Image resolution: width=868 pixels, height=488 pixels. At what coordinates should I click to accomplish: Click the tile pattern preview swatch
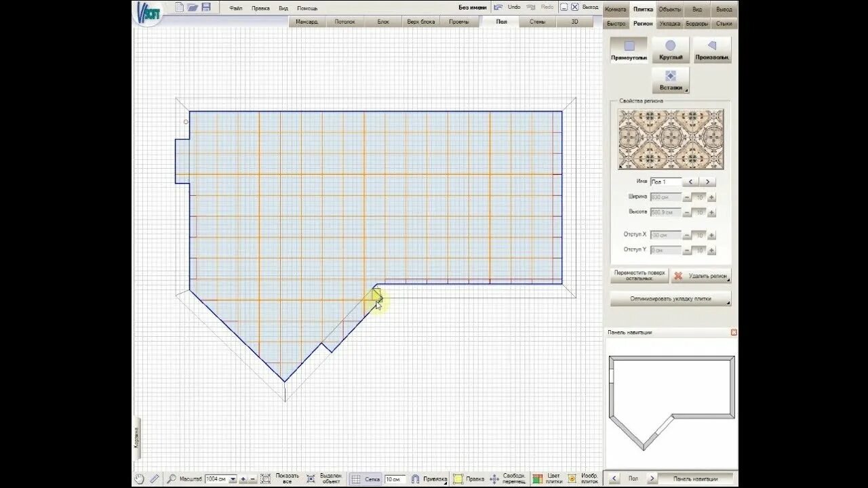tap(671, 140)
